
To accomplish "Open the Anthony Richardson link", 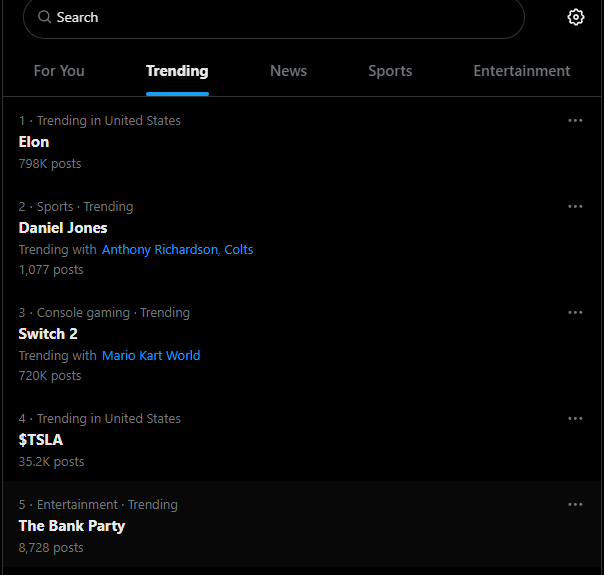I will (160, 250).
